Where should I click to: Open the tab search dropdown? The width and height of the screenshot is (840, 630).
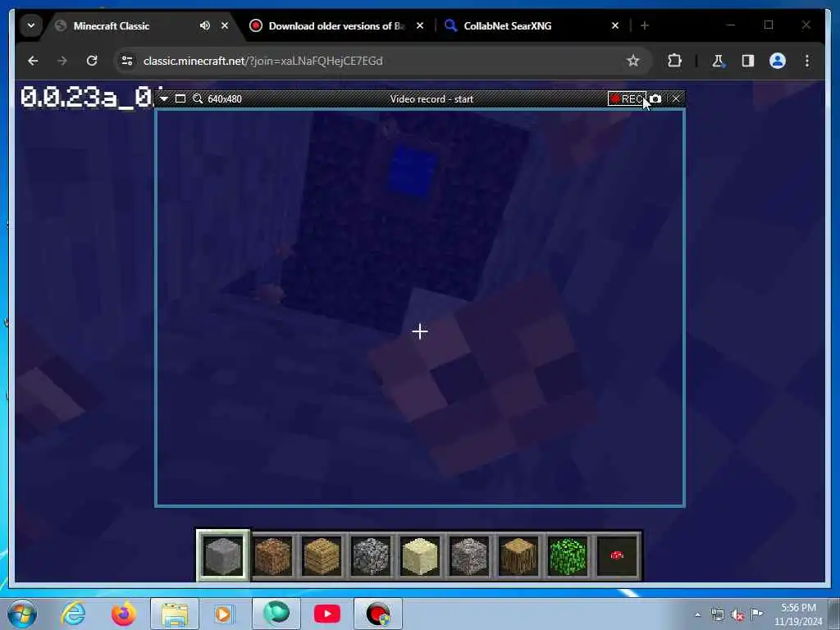point(31,25)
